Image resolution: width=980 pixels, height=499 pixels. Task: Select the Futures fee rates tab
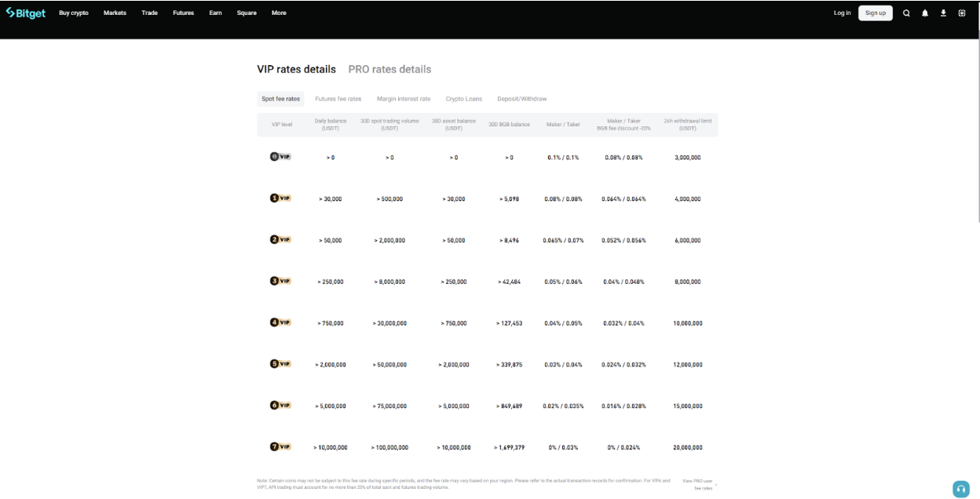pos(338,99)
